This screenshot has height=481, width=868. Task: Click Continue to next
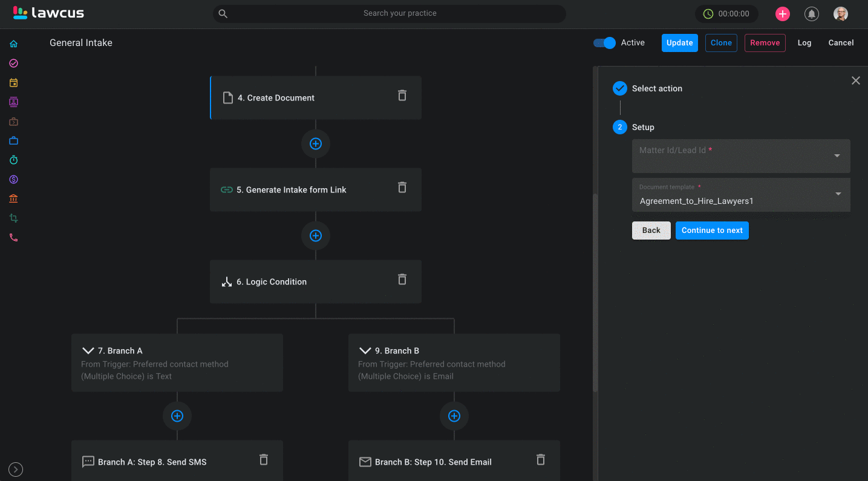click(x=712, y=231)
